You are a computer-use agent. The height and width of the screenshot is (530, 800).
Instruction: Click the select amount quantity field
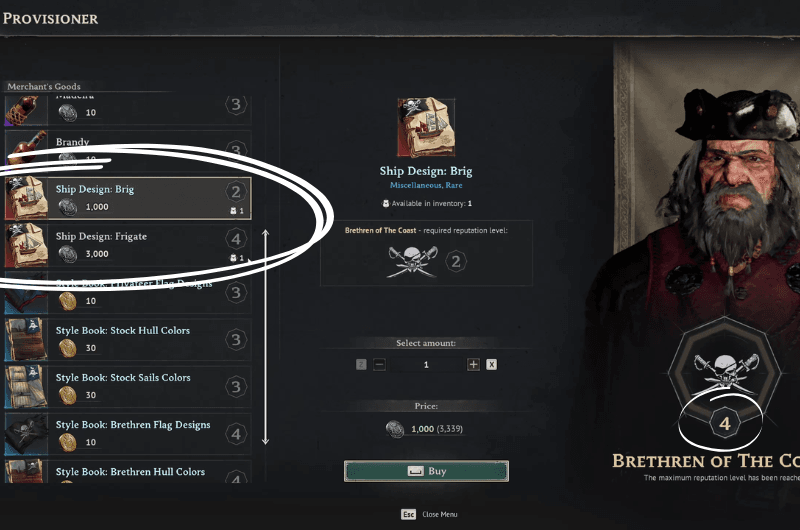[426, 364]
